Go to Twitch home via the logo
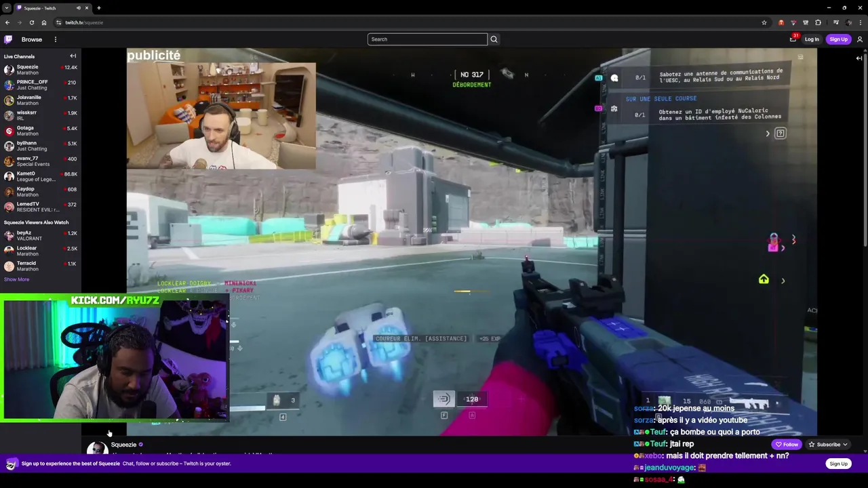The width and height of the screenshot is (868, 488). point(8,39)
